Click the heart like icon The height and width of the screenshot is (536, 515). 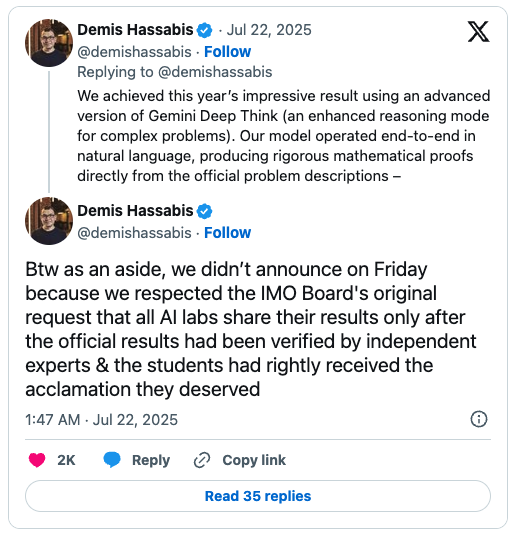click(37, 460)
